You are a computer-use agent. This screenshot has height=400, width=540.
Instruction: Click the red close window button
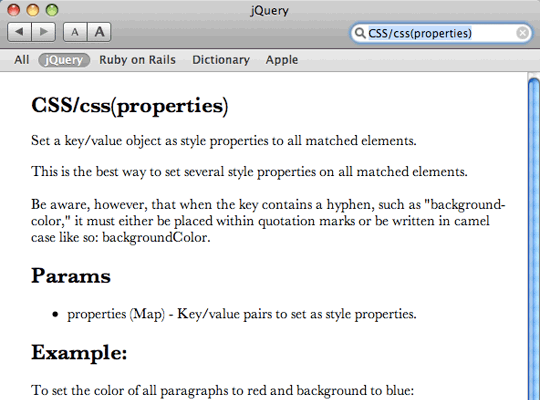click(13, 10)
